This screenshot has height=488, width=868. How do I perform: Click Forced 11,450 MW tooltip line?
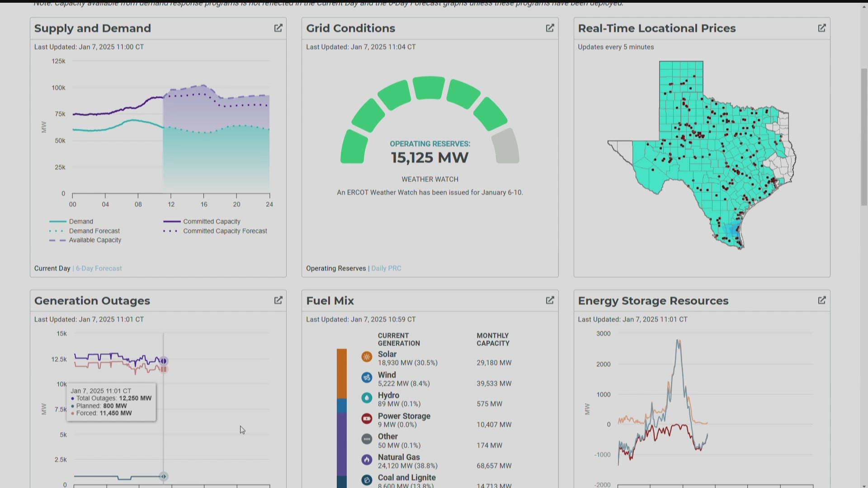tap(102, 413)
